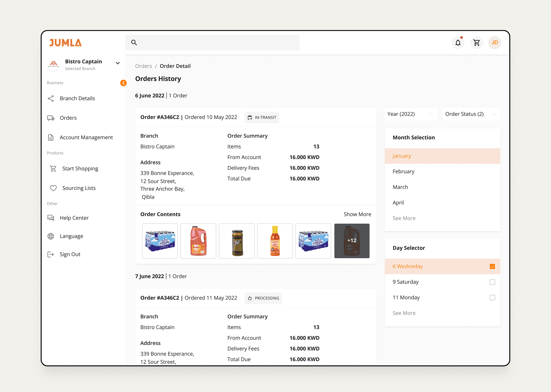Image resolution: width=551 pixels, height=392 pixels.
Task: Click the Language globe icon
Action: click(x=51, y=236)
